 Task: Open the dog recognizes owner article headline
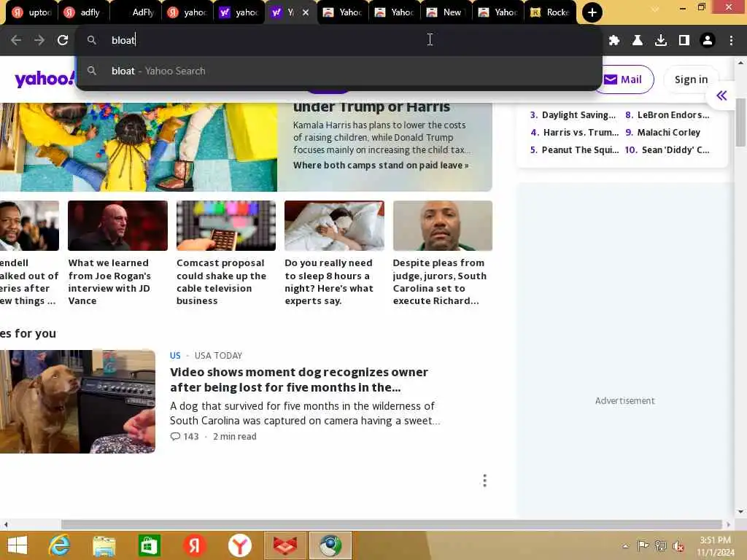tap(298, 379)
